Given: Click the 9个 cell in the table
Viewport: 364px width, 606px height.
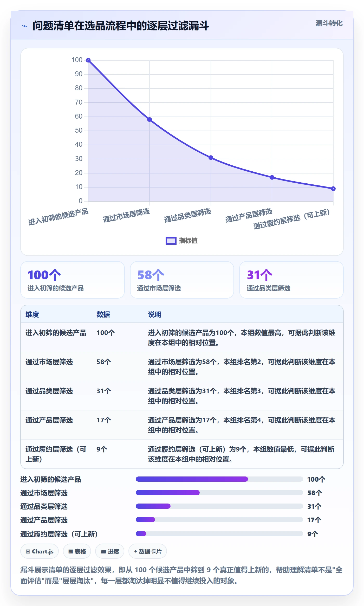Looking at the screenshot, I should pyautogui.click(x=102, y=449).
